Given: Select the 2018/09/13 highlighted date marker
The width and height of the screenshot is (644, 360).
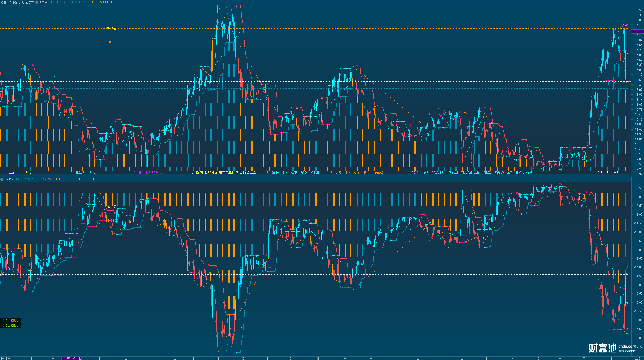Looking at the screenshot, I should click(x=71, y=358).
